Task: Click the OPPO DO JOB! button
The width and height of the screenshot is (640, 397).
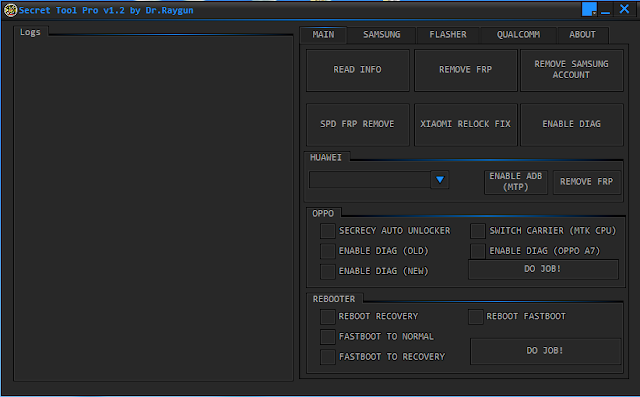Action: pos(543,269)
